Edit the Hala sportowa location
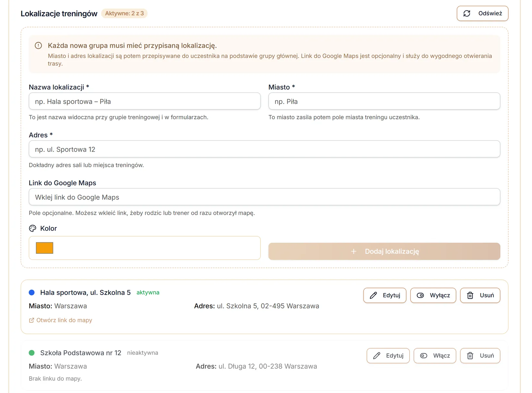The height and width of the screenshot is (393, 532). (385, 295)
